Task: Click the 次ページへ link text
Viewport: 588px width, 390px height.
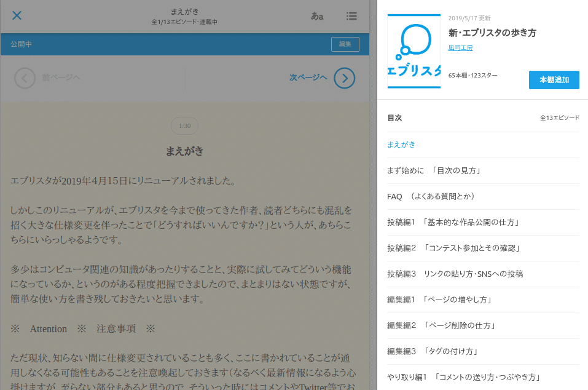Action: (x=308, y=78)
